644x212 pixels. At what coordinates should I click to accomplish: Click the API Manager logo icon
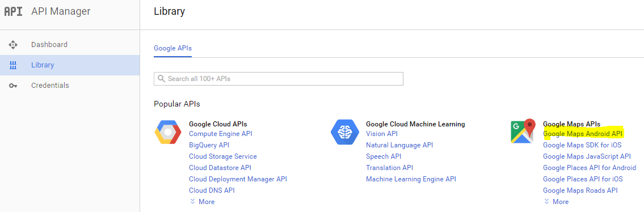(x=13, y=11)
